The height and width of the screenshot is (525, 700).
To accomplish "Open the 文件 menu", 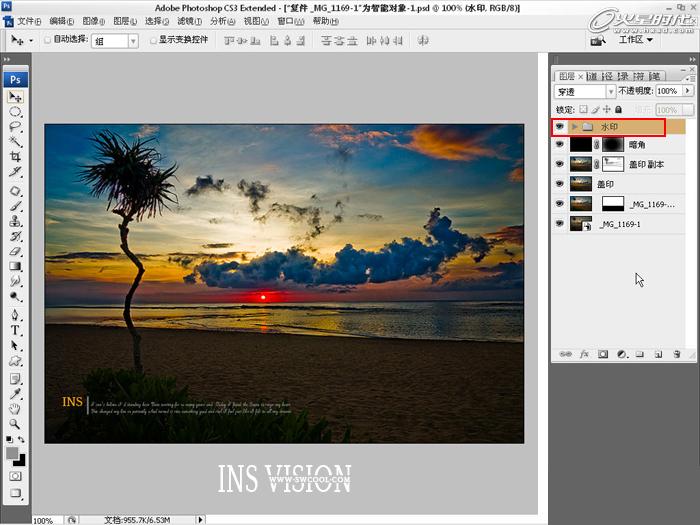I will click(x=29, y=21).
